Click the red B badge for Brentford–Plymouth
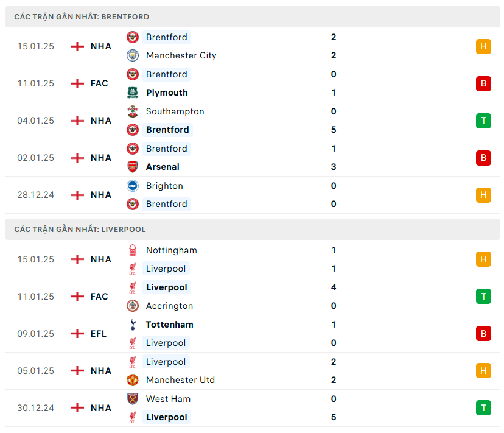This screenshot has width=504, height=433. 483,83
